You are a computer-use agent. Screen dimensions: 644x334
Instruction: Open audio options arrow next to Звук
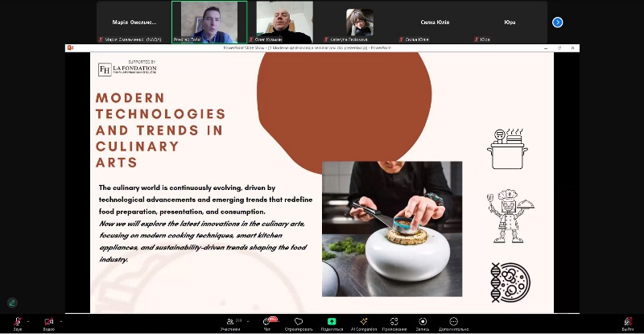point(28,321)
